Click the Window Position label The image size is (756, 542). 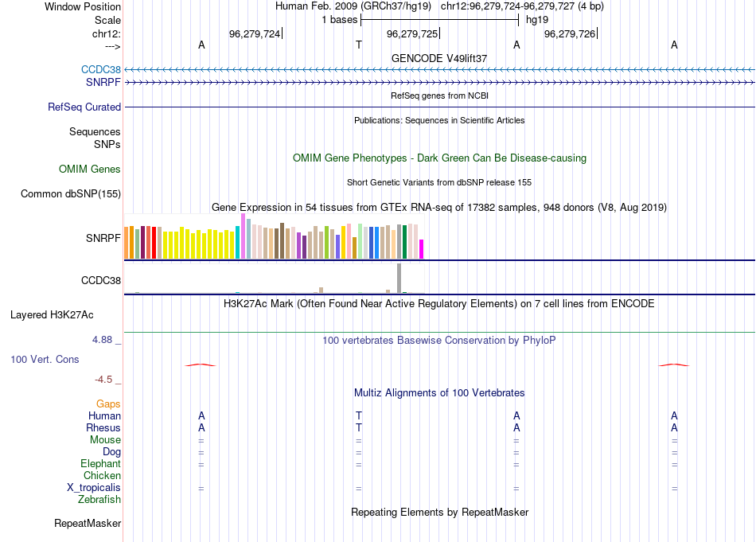tap(83, 6)
